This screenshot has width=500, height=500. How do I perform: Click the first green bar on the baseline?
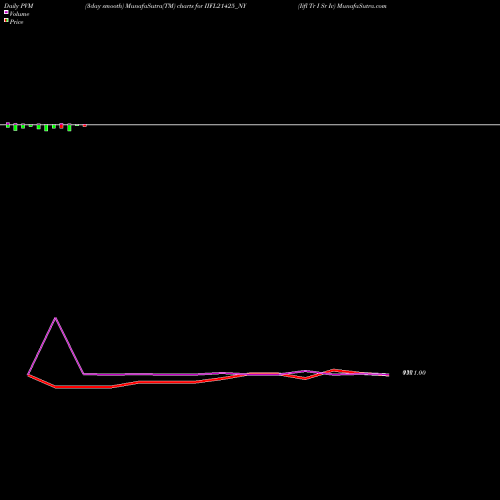pyautogui.click(x=8, y=125)
